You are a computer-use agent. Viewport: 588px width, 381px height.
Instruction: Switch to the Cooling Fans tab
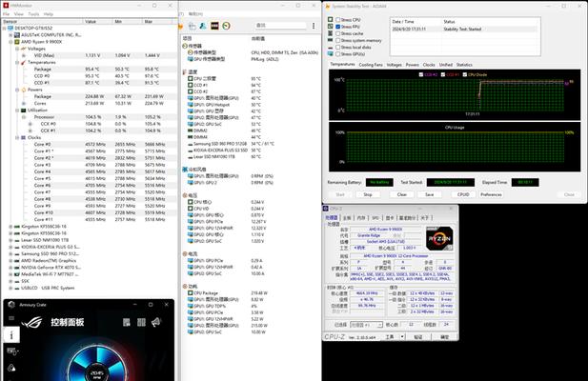[x=371, y=65]
